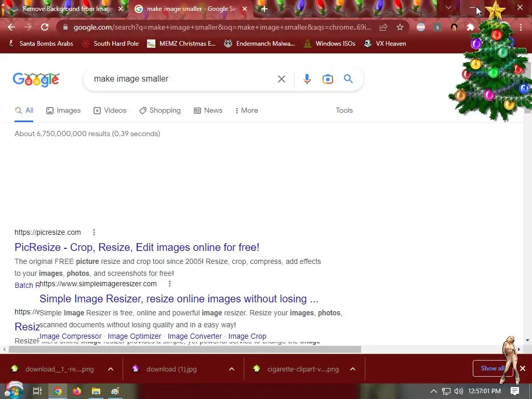This screenshot has width=532, height=399.
Task: Close the Remove Background from Image tab
Action: pyautogui.click(x=121, y=9)
